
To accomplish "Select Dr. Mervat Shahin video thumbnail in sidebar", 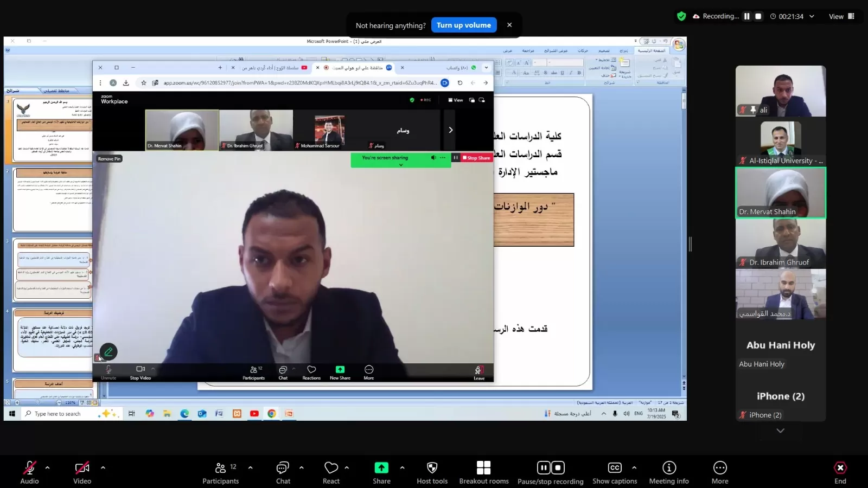I will coord(780,192).
